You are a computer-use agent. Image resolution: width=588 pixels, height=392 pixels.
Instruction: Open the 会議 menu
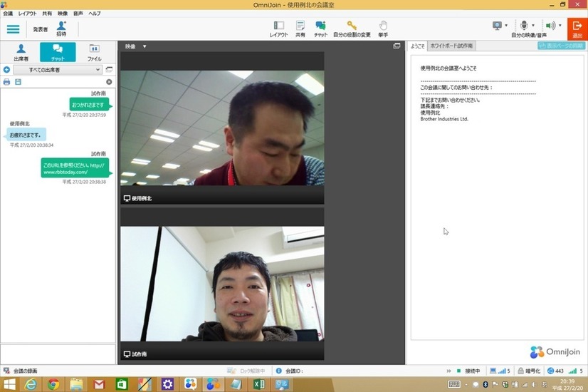[8, 14]
